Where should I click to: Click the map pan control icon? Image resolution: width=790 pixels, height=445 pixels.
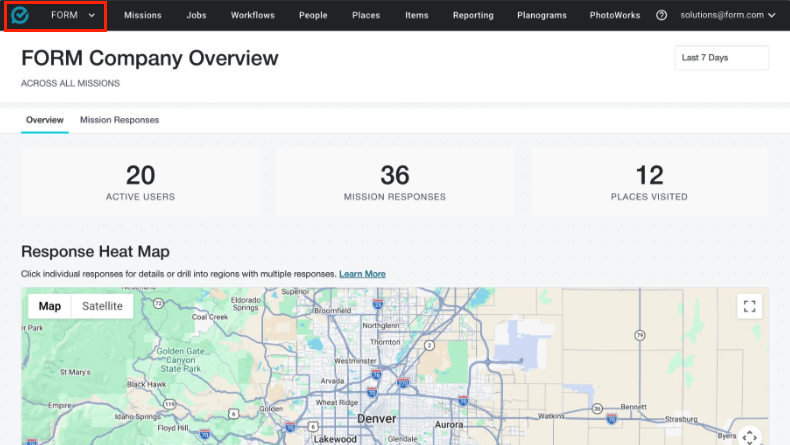(x=750, y=436)
